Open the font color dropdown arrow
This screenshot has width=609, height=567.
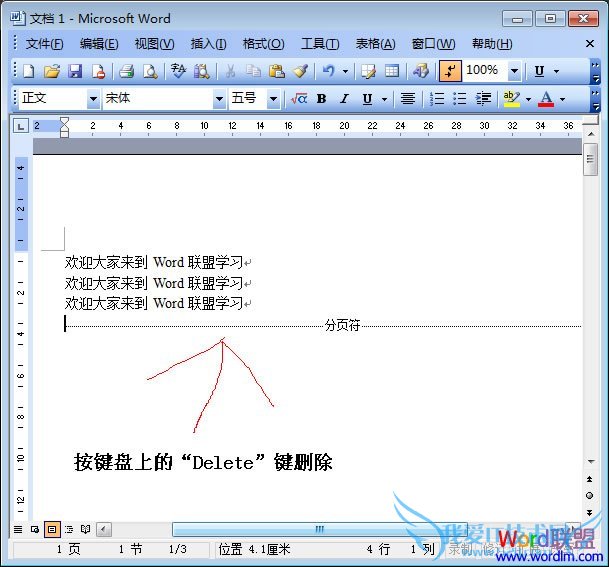tap(562, 99)
